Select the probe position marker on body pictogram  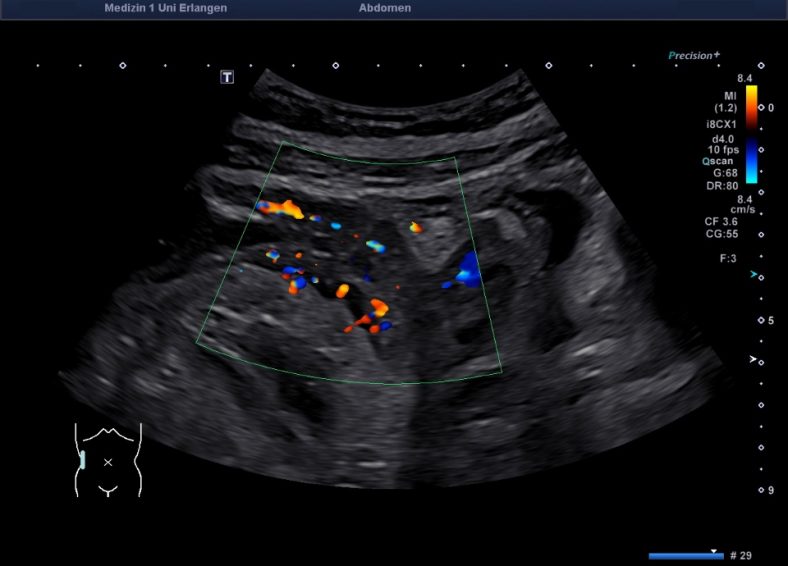coord(83,460)
